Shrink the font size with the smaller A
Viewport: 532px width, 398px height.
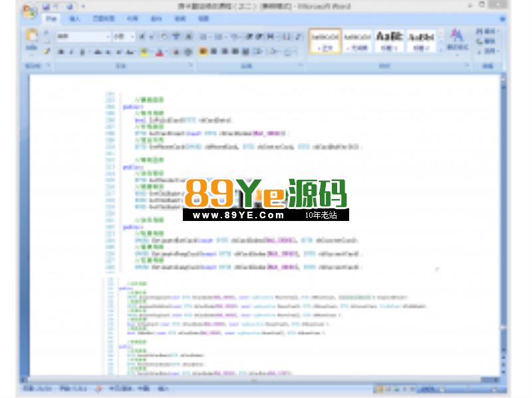pyautogui.click(x=152, y=37)
